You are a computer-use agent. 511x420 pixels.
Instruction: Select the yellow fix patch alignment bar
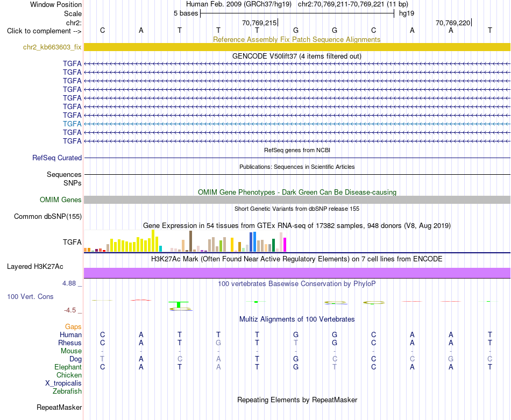297,47
